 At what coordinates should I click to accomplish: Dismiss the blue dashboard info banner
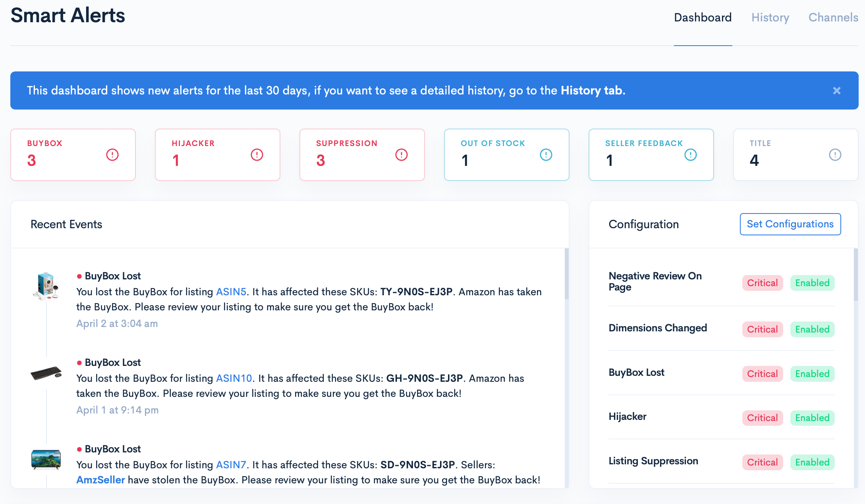point(837,91)
